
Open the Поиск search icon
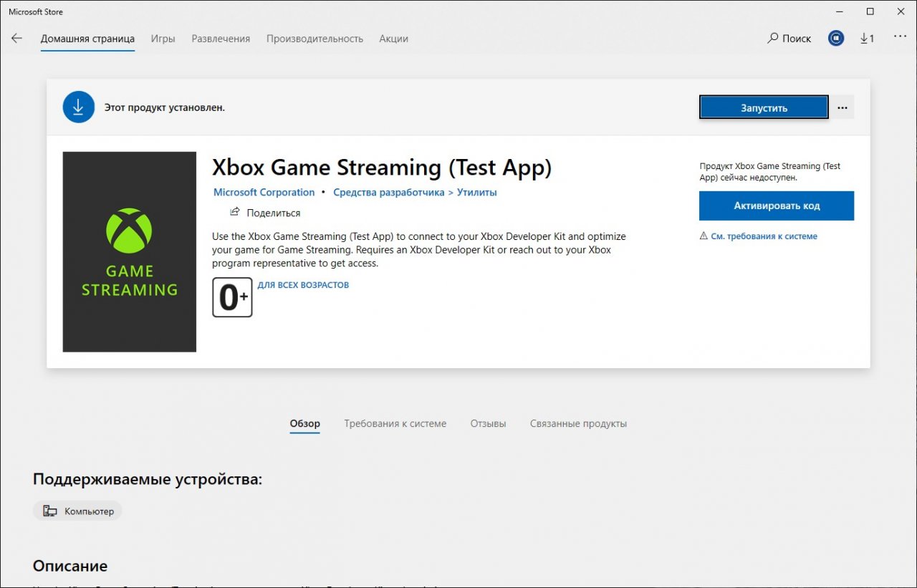point(772,39)
